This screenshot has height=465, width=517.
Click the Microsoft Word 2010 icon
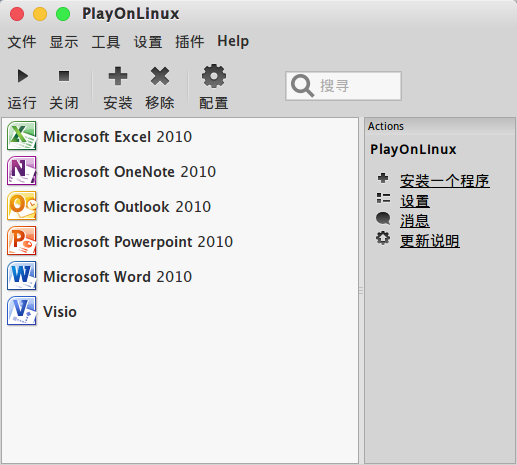click(x=22, y=276)
